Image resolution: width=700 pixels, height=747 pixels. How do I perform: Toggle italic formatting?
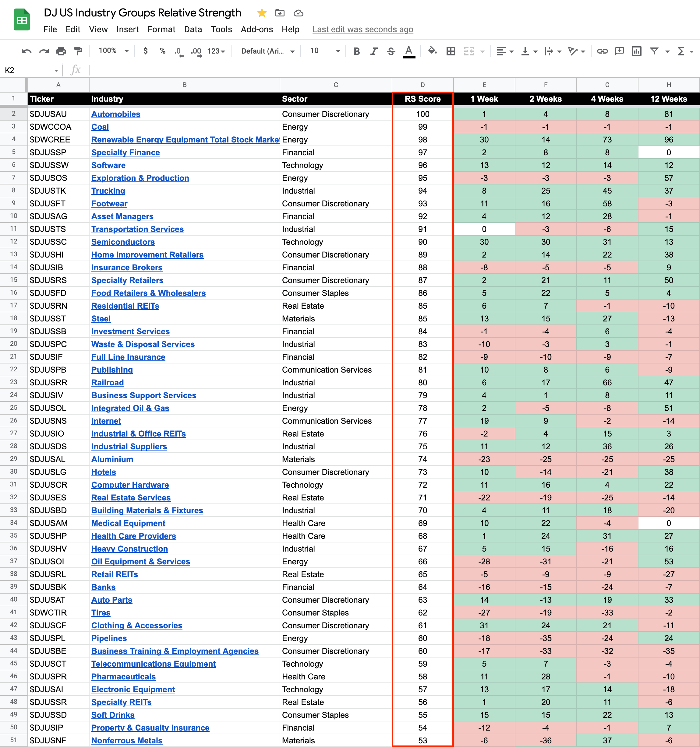pos(374,51)
